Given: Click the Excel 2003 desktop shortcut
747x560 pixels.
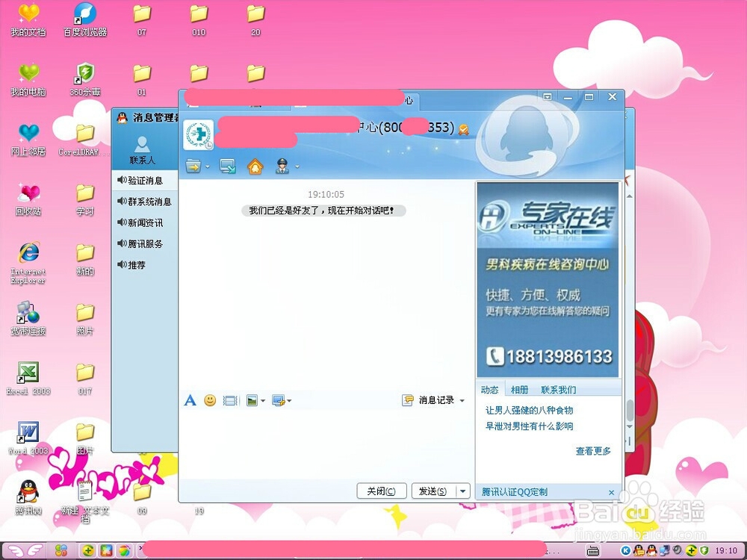Looking at the screenshot, I should click(28, 379).
